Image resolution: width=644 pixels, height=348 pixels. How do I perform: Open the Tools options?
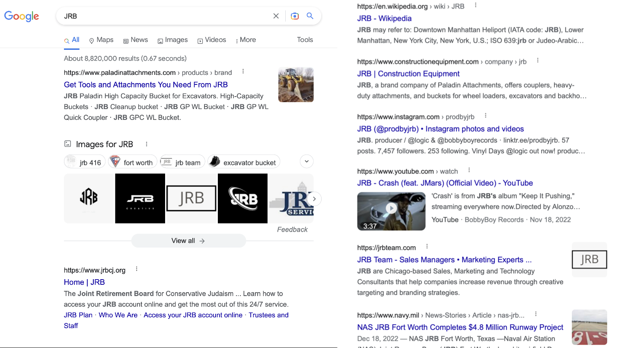(x=305, y=40)
